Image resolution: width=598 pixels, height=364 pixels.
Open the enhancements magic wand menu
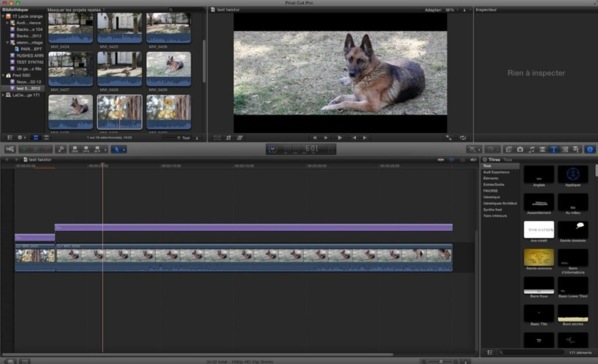coord(473,149)
